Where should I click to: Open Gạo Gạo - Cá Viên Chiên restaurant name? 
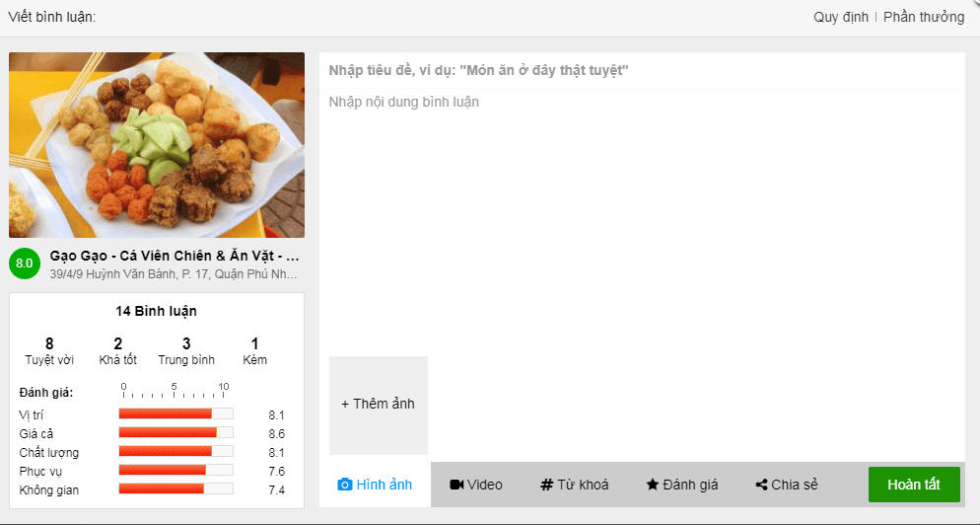click(x=175, y=256)
